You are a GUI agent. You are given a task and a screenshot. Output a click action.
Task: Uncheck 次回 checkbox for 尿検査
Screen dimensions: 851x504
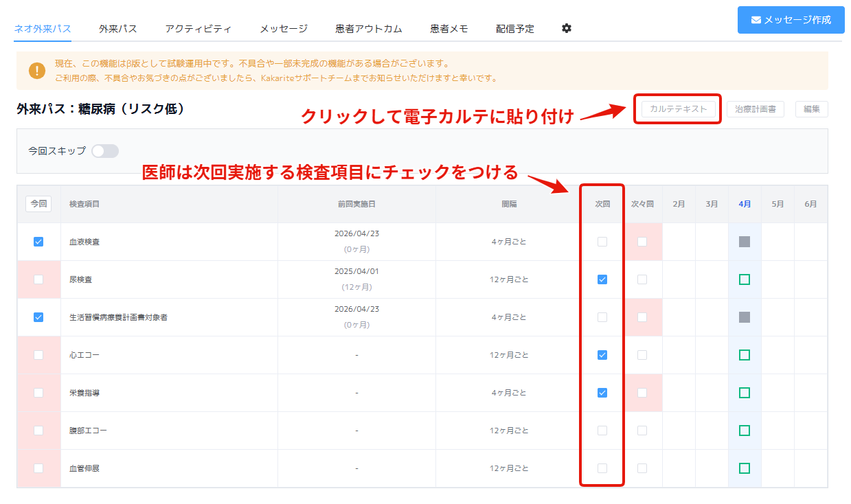click(602, 279)
